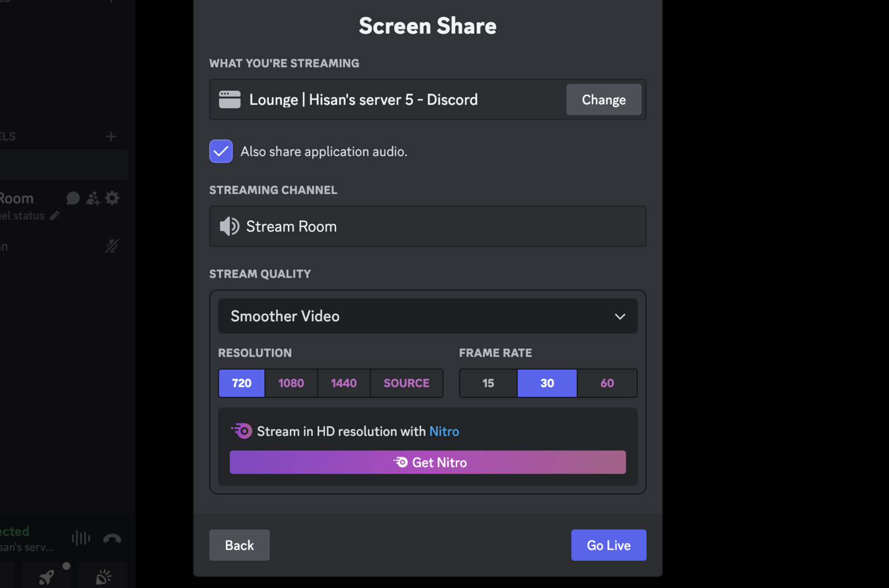Edit the channel status with the pencil

[x=54, y=216]
